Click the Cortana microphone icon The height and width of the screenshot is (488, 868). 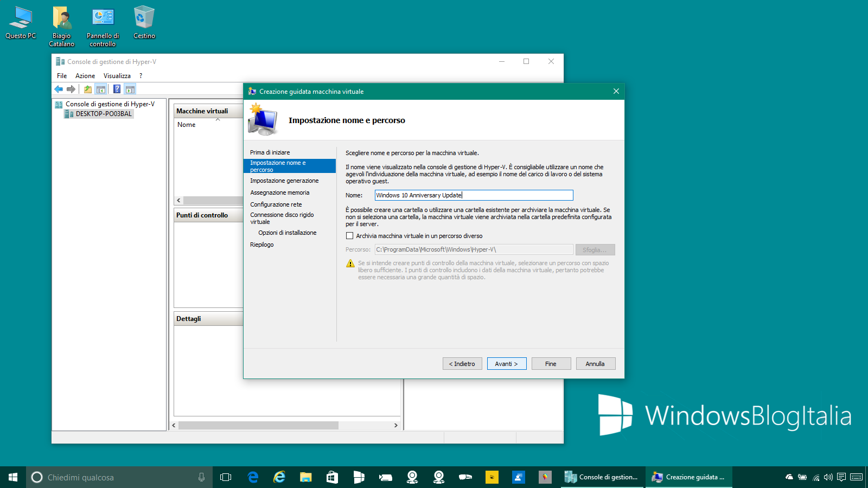coord(201,477)
